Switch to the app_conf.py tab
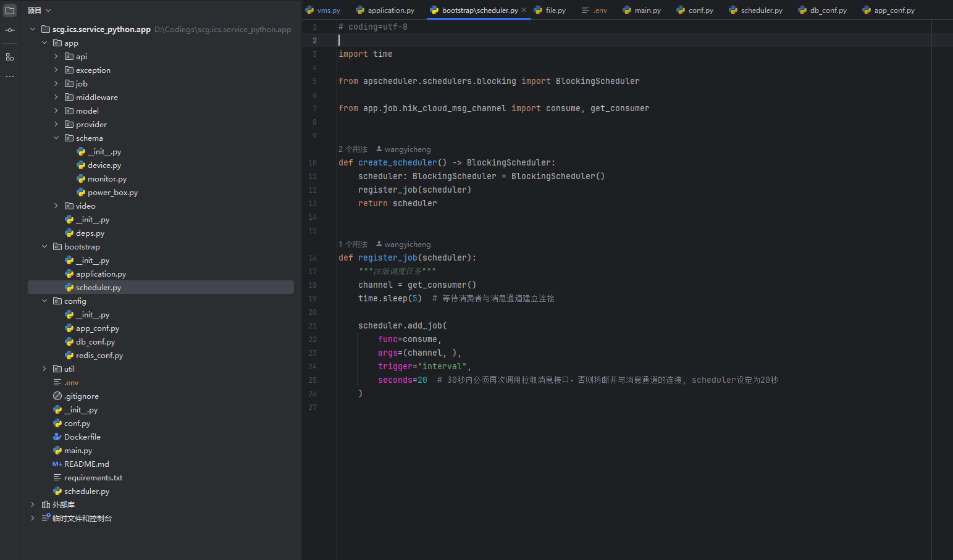953x560 pixels. 888,10
